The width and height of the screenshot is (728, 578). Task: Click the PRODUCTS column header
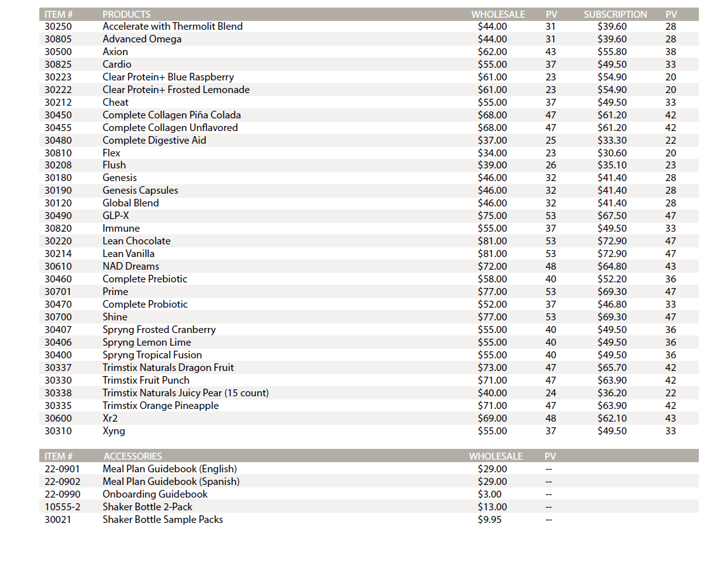tap(126, 15)
